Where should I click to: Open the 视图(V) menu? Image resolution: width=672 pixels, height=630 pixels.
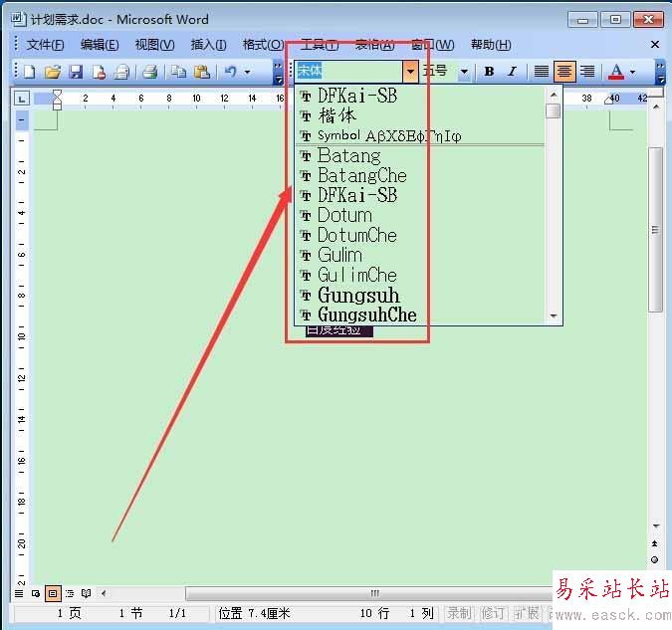[154, 45]
